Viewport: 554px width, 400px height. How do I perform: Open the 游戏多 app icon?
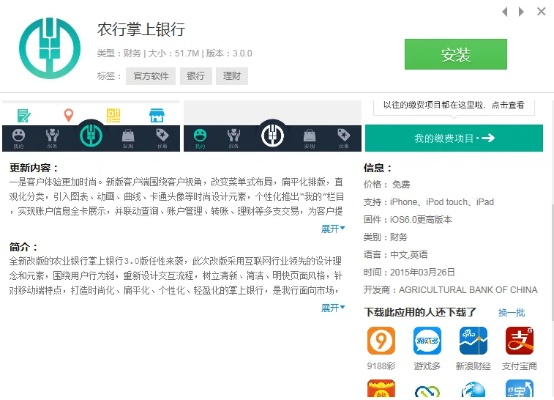point(427,341)
